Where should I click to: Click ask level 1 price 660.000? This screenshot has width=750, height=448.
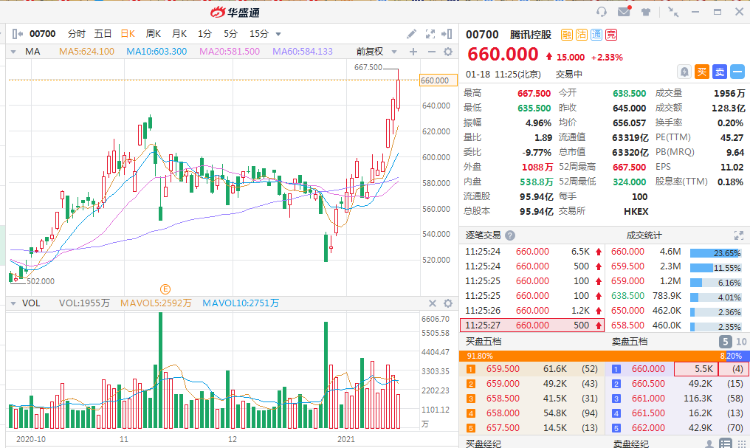coord(648,369)
